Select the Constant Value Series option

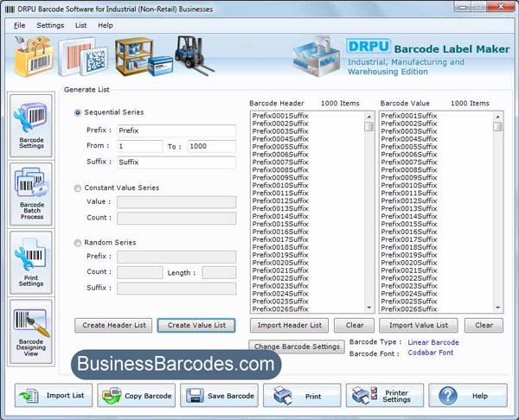click(78, 188)
